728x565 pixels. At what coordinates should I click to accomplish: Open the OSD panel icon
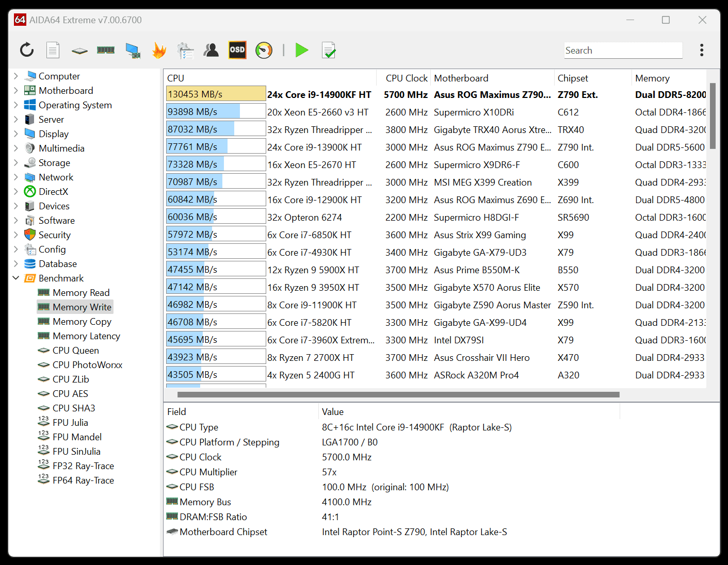pos(237,50)
